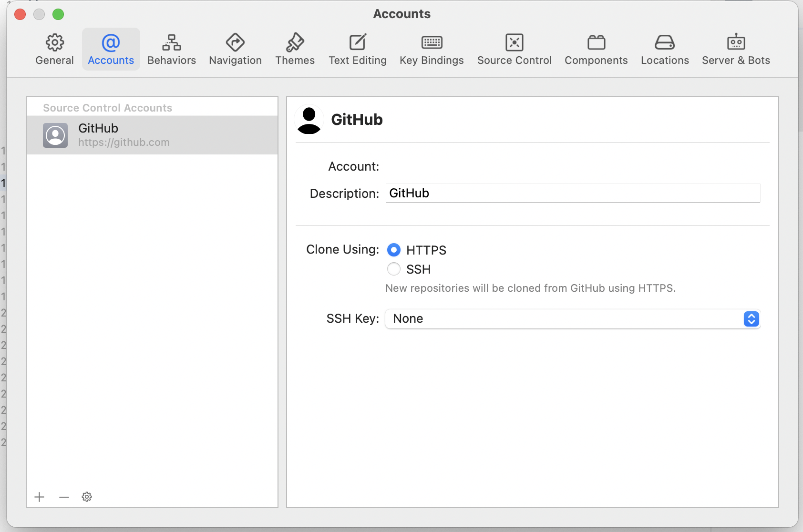Zoom the window with green button
The width and height of the screenshot is (803, 532).
[x=58, y=14]
